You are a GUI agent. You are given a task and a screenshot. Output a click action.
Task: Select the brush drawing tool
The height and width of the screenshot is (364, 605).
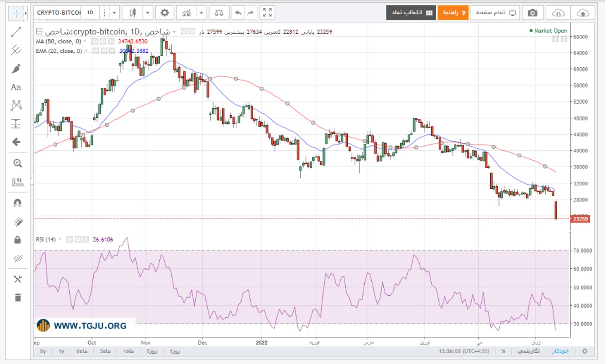(x=16, y=69)
